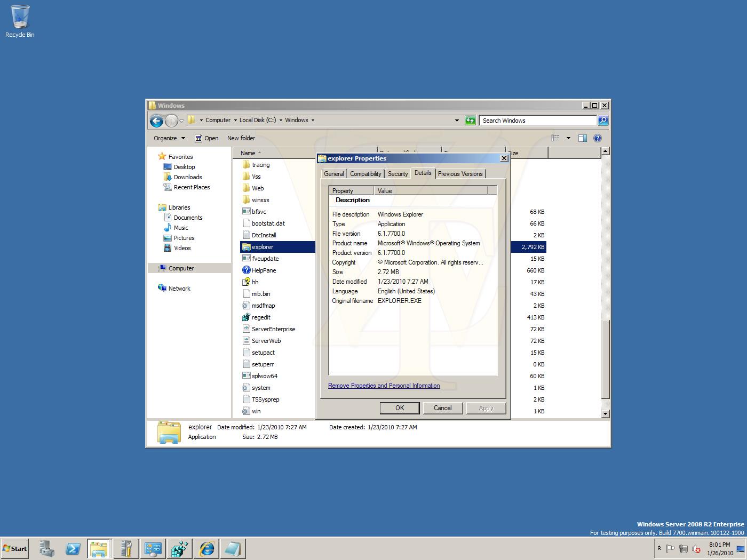The width and height of the screenshot is (747, 560).
Task: Switch to the Compatibility tab
Action: tap(365, 174)
